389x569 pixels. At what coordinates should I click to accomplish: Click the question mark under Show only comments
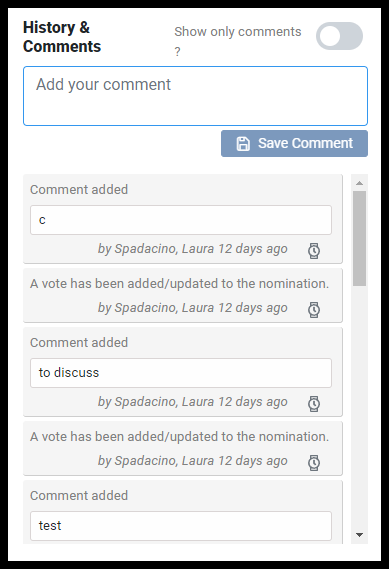point(177,52)
